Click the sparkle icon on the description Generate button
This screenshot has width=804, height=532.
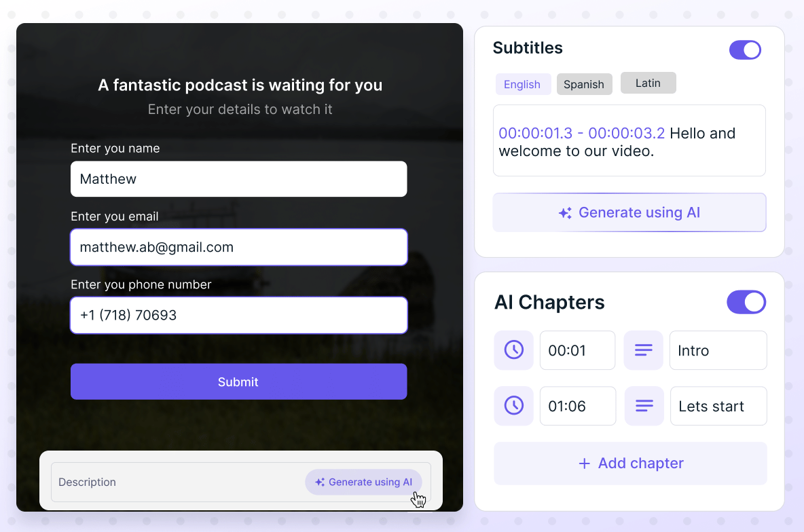tap(319, 482)
